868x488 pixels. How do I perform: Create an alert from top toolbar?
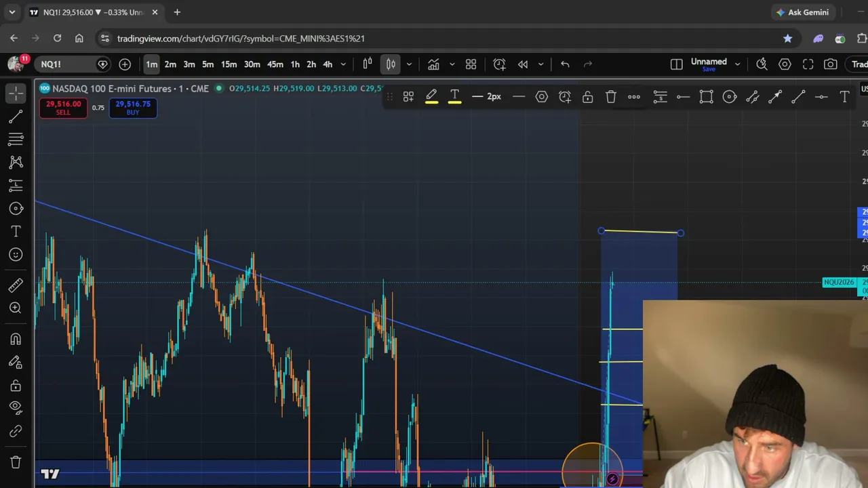[500, 64]
